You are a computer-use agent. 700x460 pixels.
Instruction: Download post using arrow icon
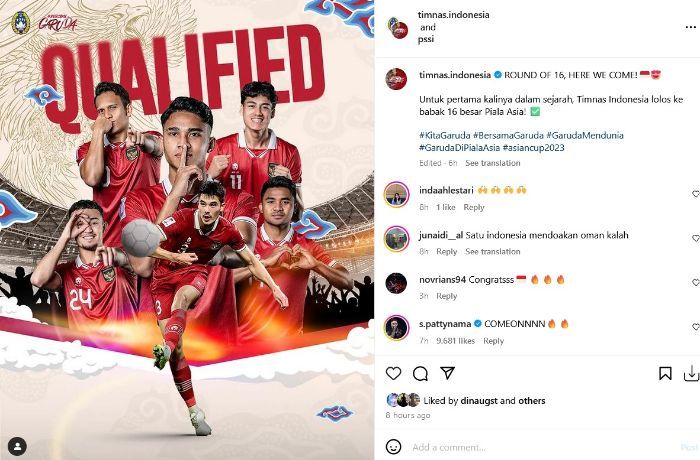691,373
